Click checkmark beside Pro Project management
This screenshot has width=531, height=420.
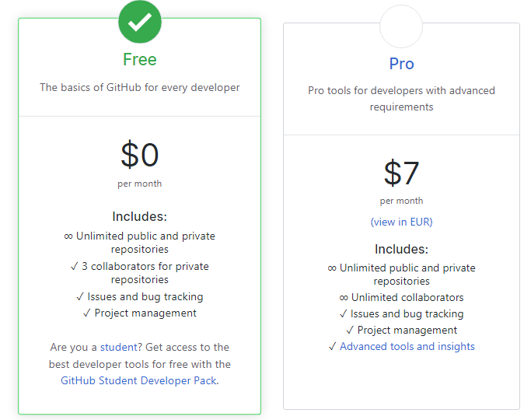pyautogui.click(x=350, y=331)
